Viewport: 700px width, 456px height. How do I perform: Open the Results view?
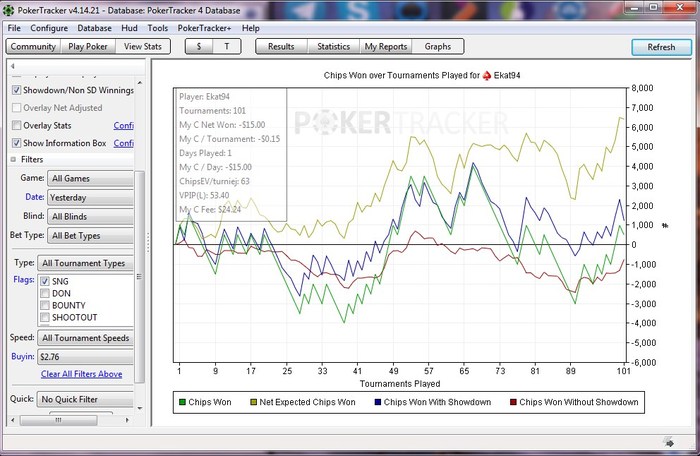[x=281, y=46]
